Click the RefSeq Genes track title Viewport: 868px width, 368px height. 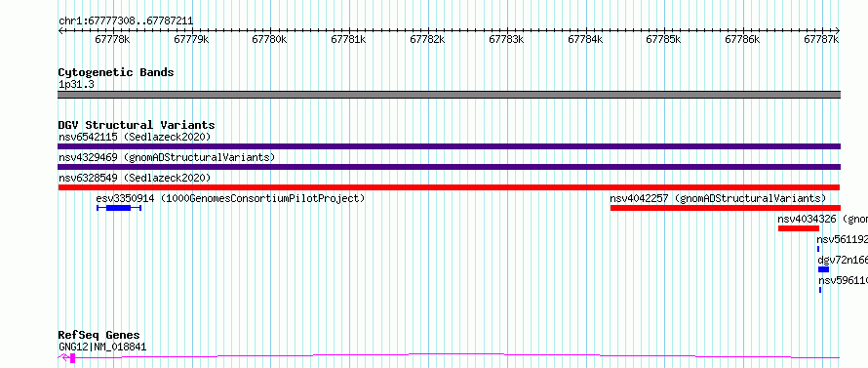click(99, 336)
